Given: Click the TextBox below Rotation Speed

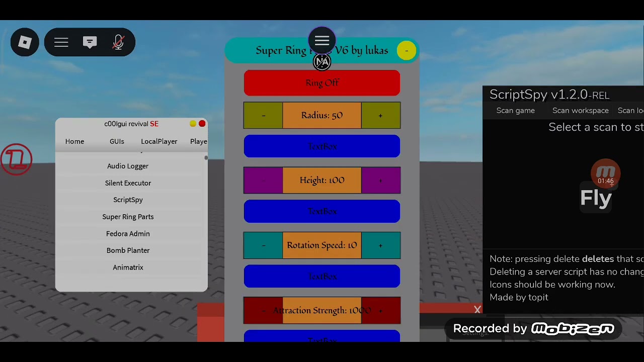Looking at the screenshot, I should (x=322, y=277).
